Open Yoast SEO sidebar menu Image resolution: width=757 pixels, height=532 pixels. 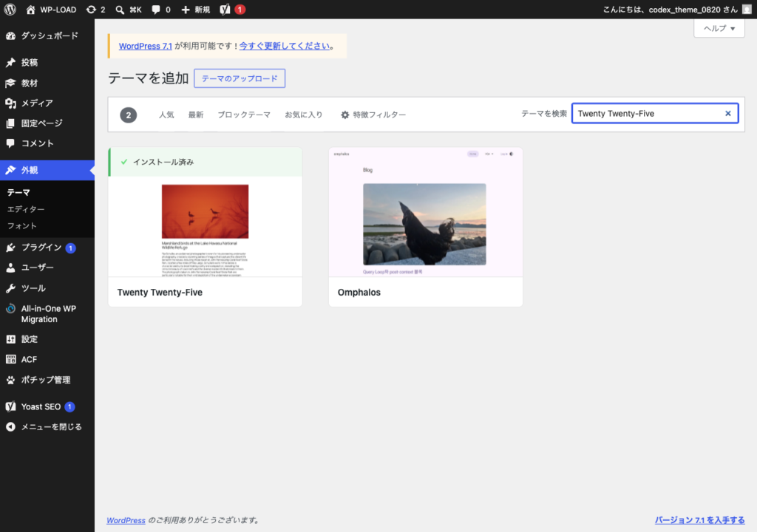tap(47, 406)
